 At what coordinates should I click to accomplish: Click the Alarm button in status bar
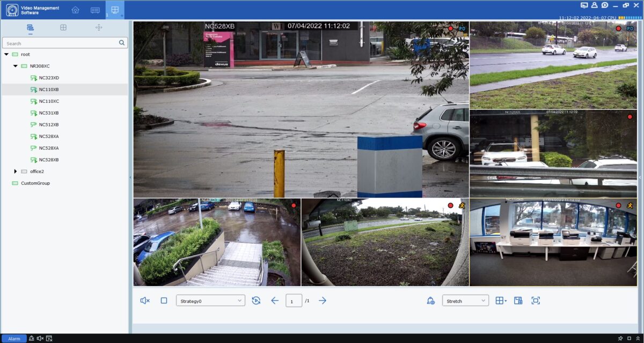[x=14, y=339]
